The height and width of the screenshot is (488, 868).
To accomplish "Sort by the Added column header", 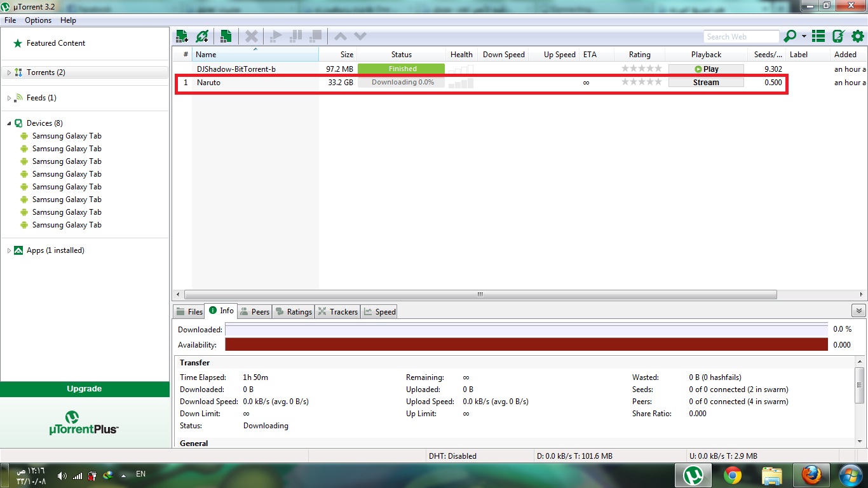I will (x=848, y=55).
